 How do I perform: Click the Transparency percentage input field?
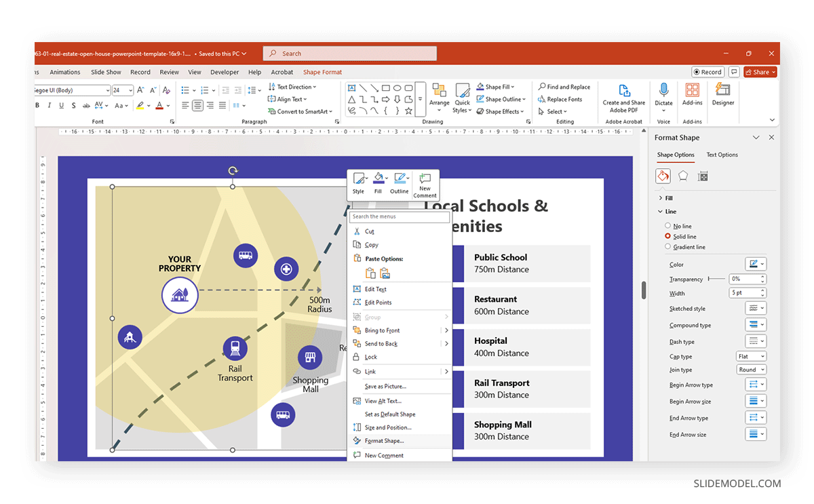[x=744, y=278]
